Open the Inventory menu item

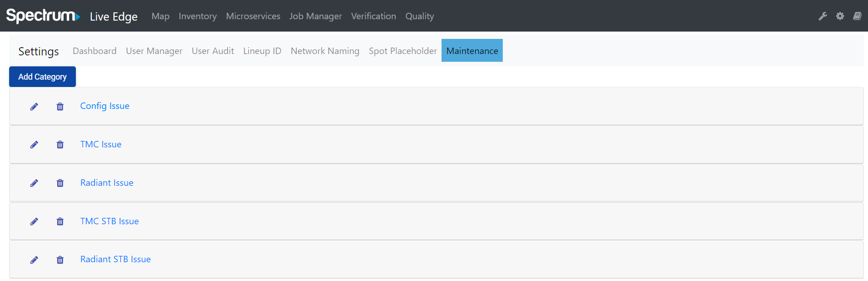point(197,16)
